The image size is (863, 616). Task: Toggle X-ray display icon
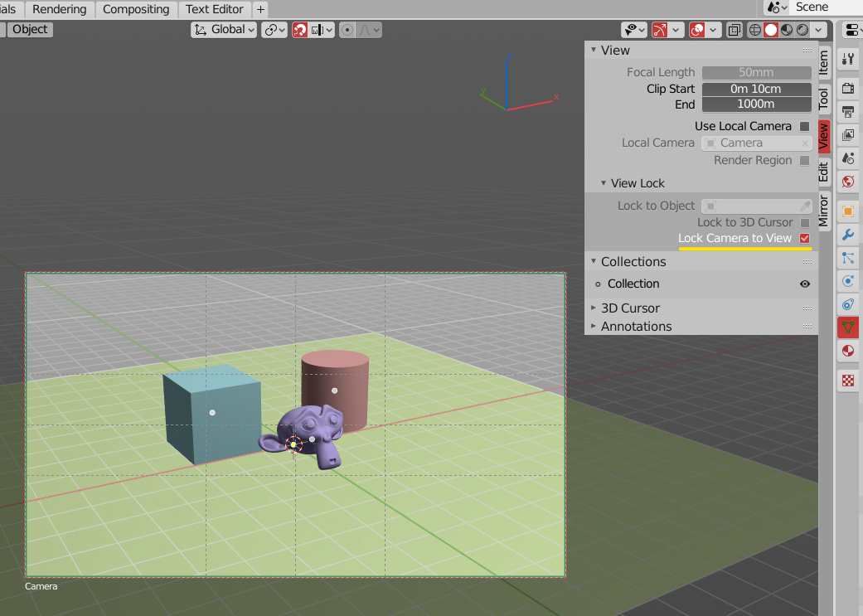pos(735,30)
